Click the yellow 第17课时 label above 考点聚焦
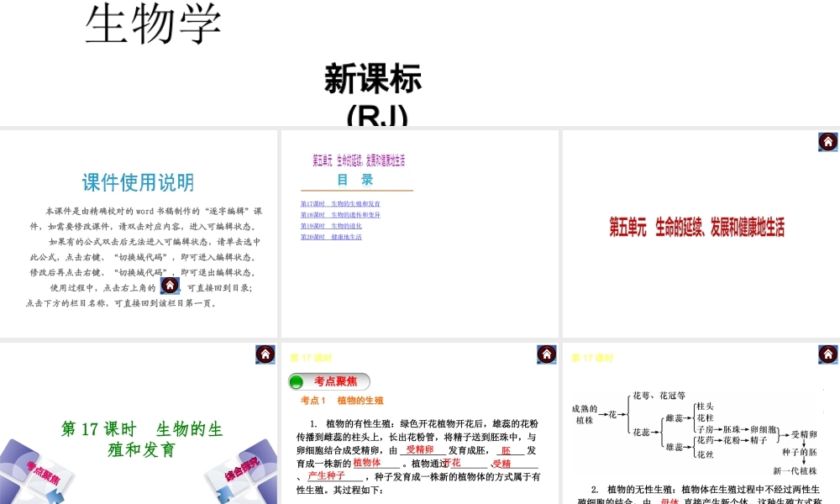The width and height of the screenshot is (840, 504). [x=311, y=358]
